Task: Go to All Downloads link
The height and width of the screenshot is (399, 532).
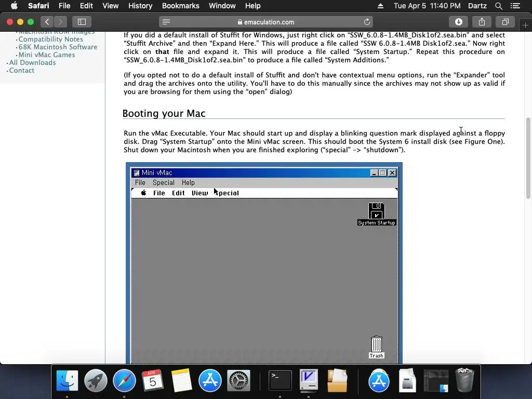Action: coord(32,62)
